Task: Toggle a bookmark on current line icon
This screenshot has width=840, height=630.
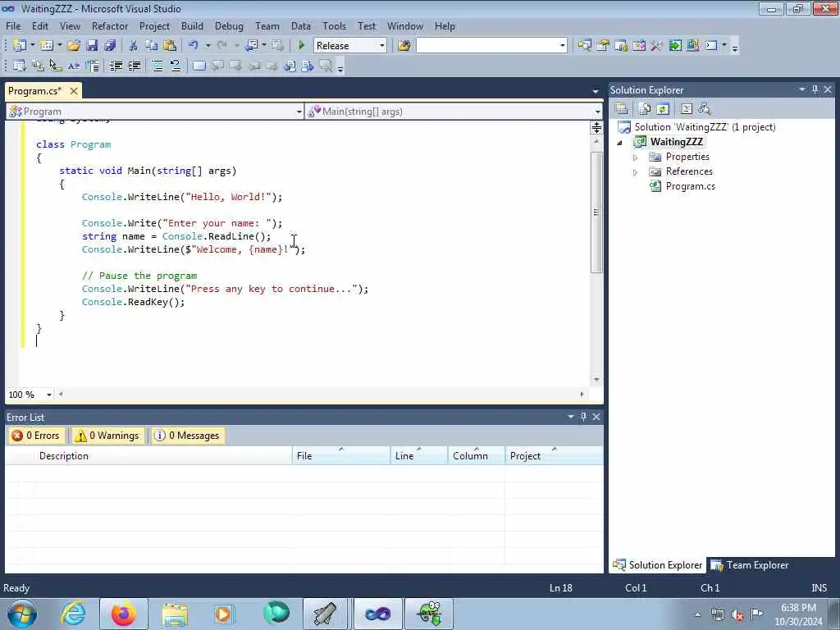Action: pyautogui.click(x=199, y=66)
